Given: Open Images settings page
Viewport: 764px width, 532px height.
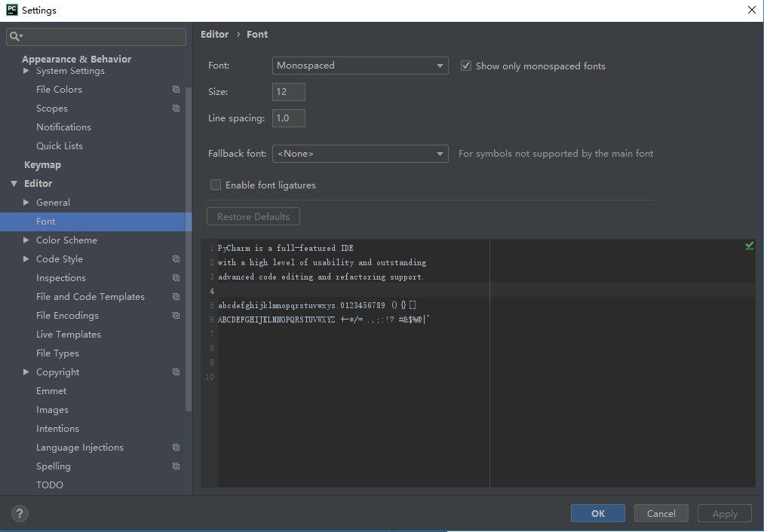Looking at the screenshot, I should pyautogui.click(x=52, y=410).
